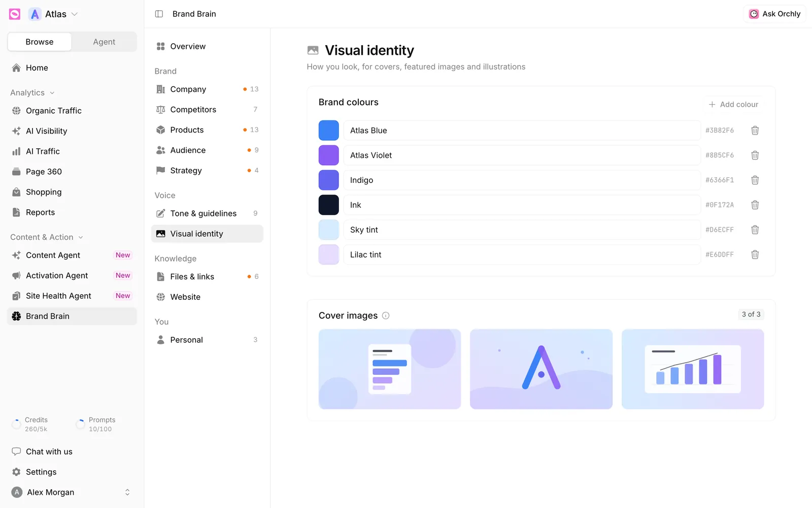Open the Atlas workspace switcher dropdown
The width and height of the screenshot is (812, 508).
[53, 14]
